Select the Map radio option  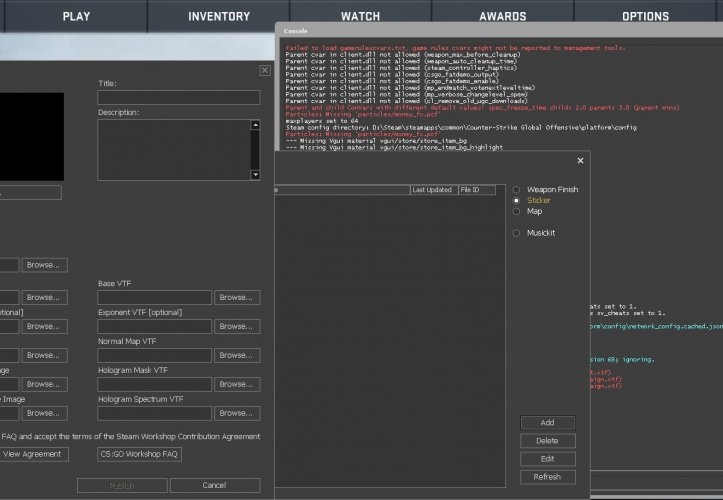(x=517, y=212)
